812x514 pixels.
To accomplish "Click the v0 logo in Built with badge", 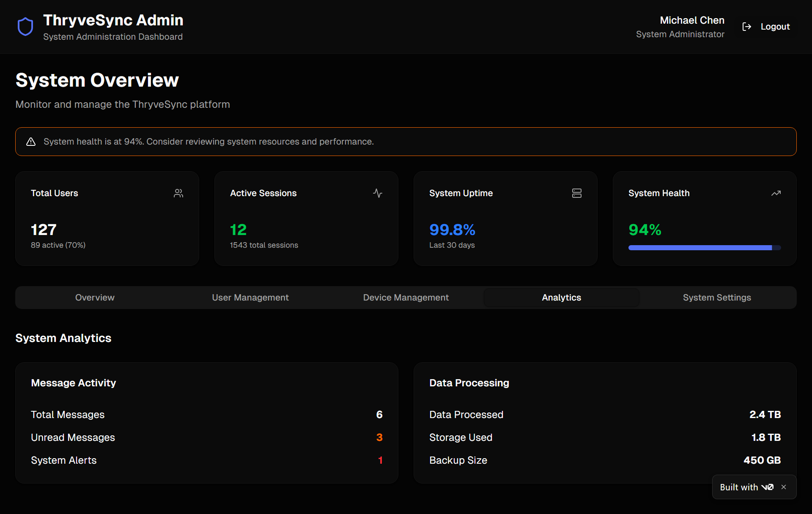I will click(768, 487).
